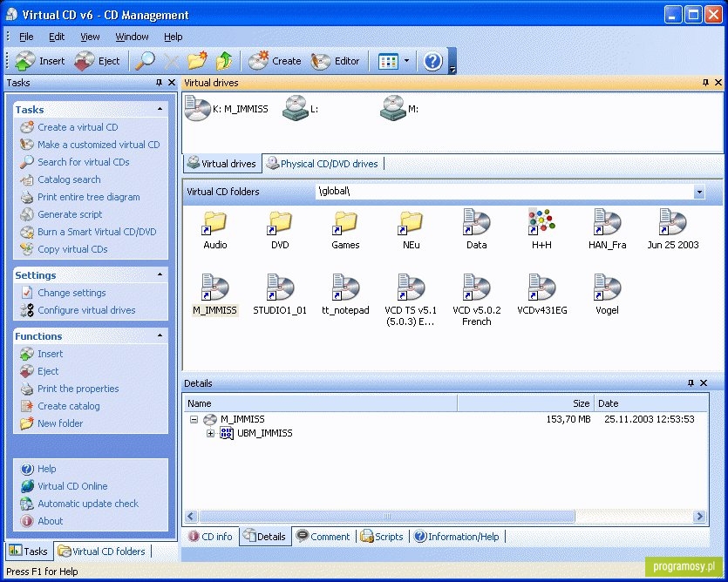Select the NEu folder
Screen dimensions: 728x582
[411, 230]
